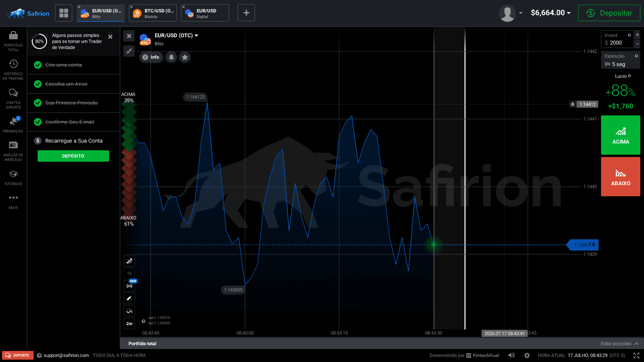Click support@safirion.com email link
The width and height of the screenshot is (644, 362).
point(66,355)
